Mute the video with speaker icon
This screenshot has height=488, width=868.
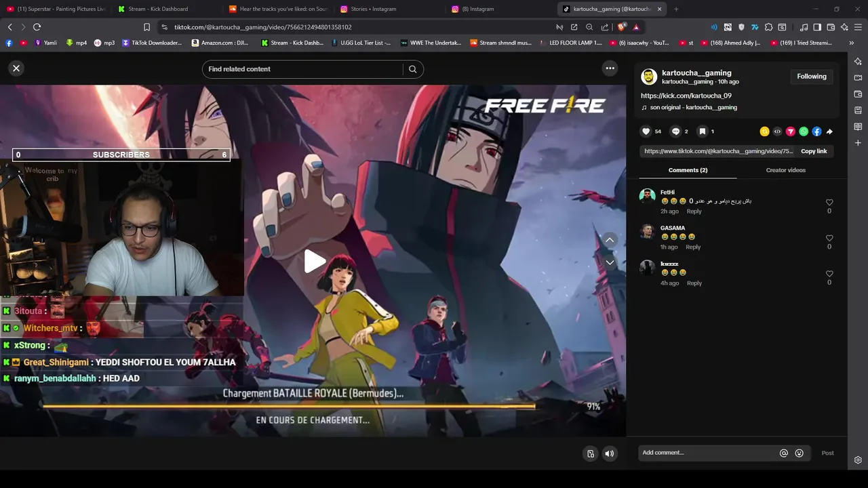tap(609, 453)
